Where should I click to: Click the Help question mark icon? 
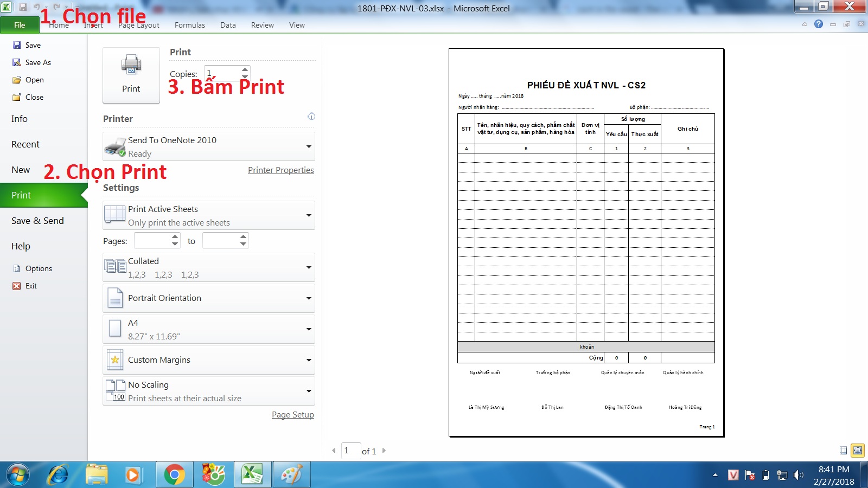tap(819, 24)
